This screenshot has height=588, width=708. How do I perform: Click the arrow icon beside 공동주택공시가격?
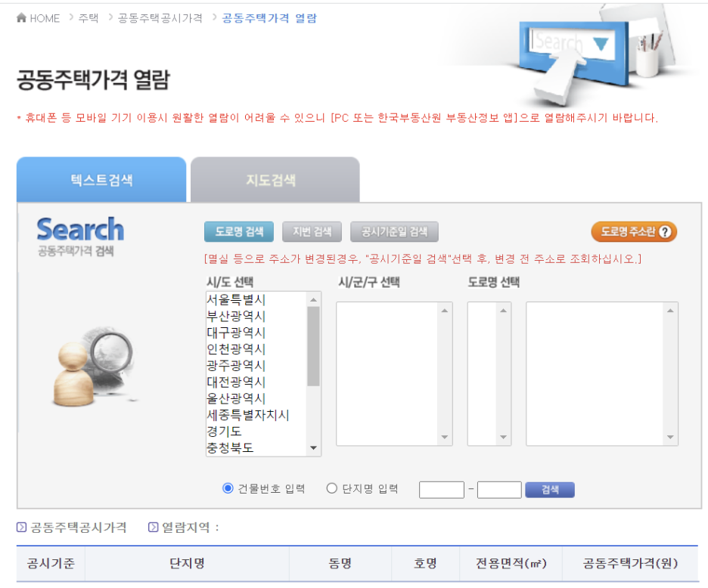coord(21,527)
